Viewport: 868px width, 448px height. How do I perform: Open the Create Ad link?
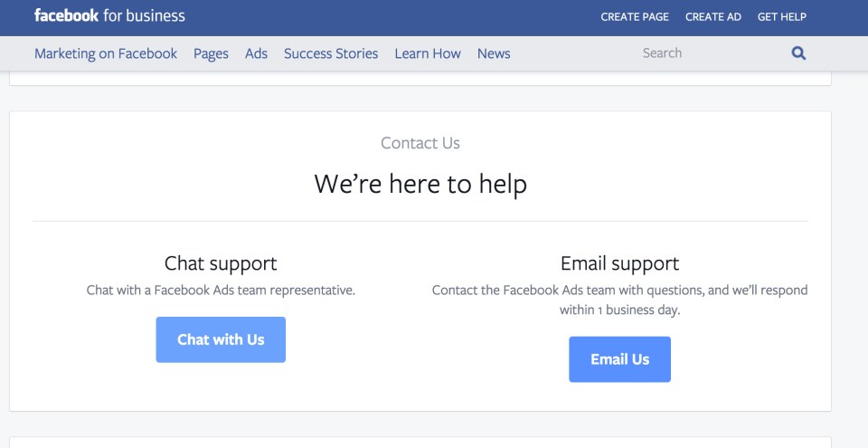point(713,16)
